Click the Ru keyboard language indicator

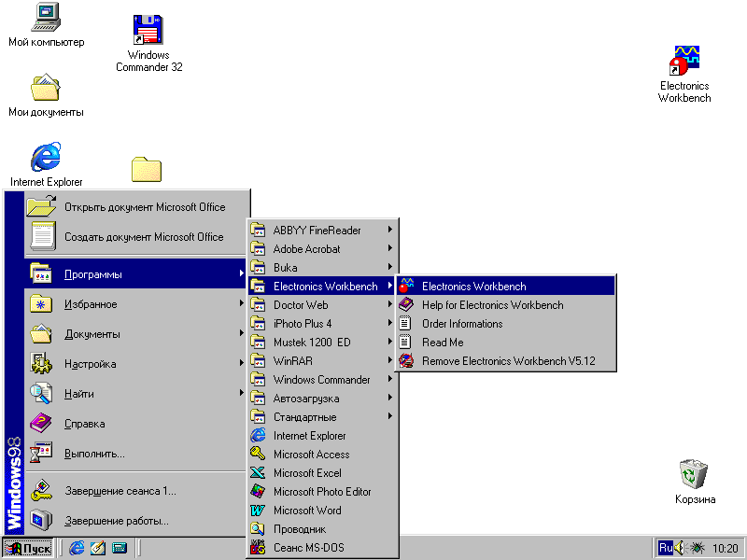click(x=665, y=548)
